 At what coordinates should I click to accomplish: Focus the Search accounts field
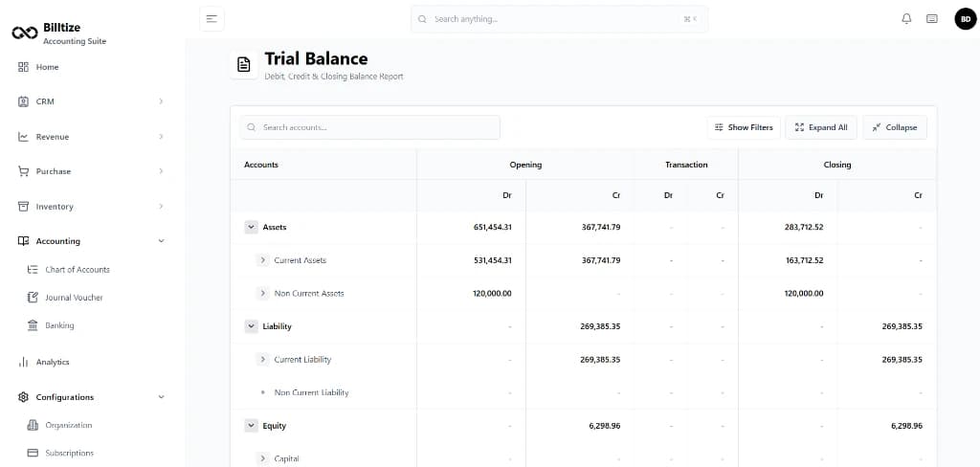tap(370, 127)
